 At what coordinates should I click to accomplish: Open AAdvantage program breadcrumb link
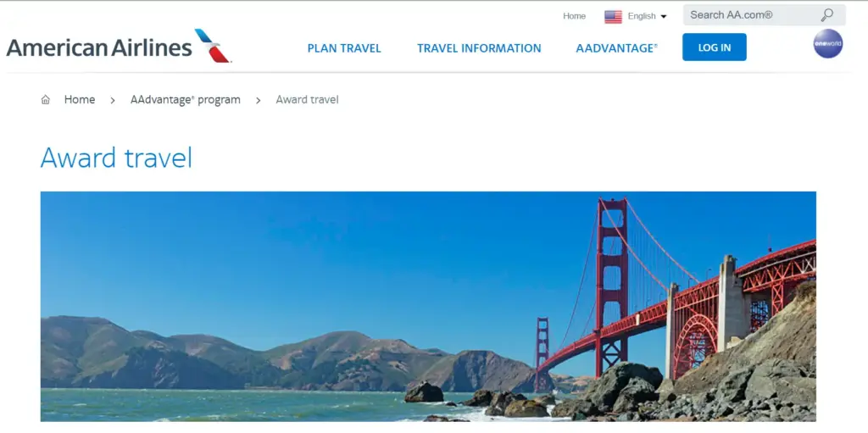tap(186, 100)
